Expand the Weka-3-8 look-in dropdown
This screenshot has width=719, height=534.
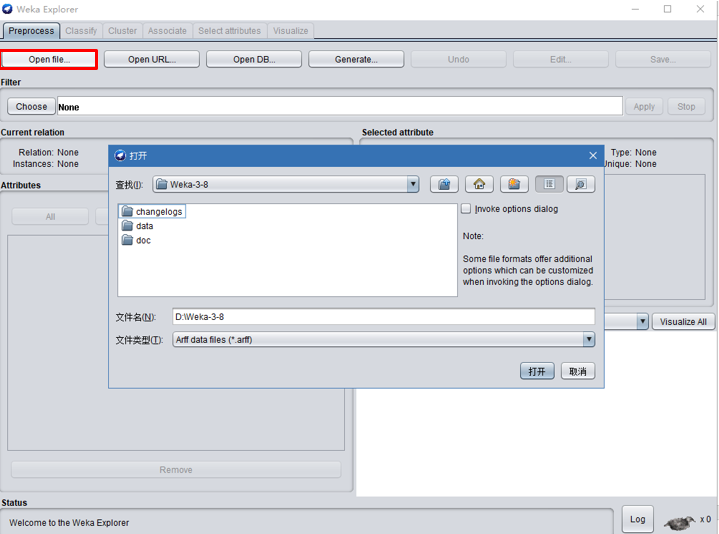point(412,184)
